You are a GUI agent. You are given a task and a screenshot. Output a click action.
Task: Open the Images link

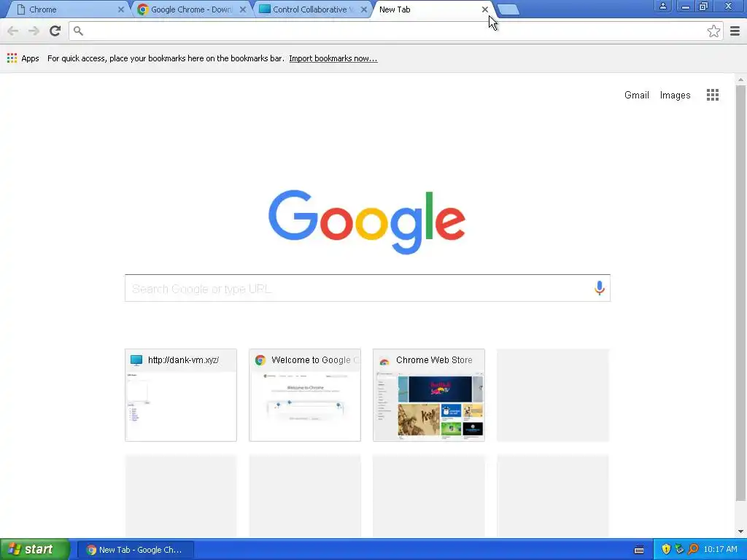(675, 95)
